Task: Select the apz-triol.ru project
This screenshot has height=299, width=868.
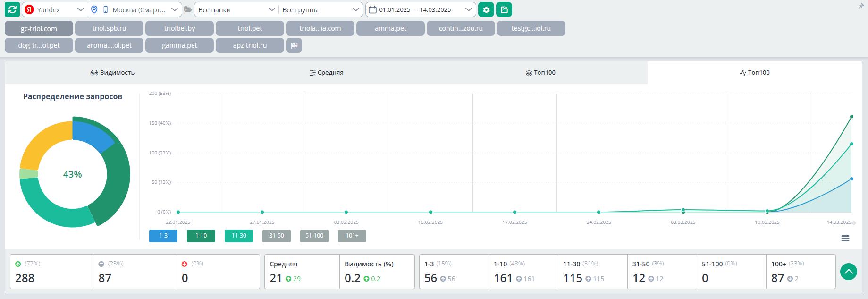Action: click(x=250, y=45)
